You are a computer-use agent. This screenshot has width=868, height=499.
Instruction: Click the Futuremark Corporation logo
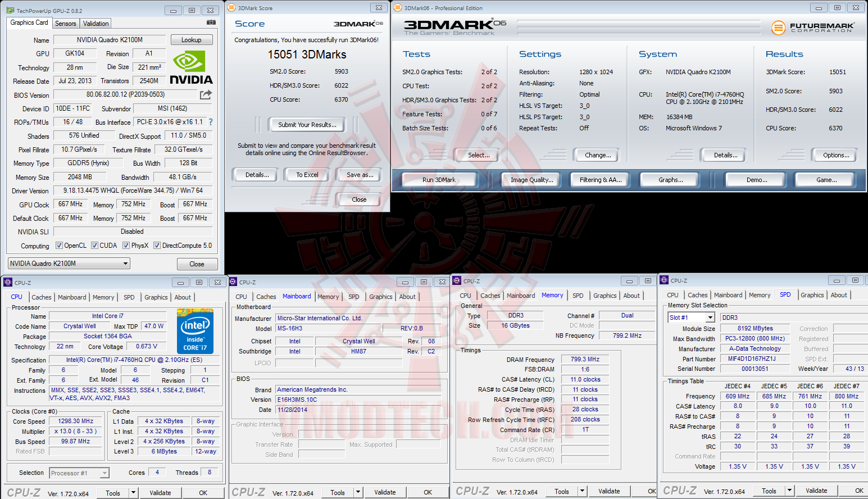(x=812, y=27)
